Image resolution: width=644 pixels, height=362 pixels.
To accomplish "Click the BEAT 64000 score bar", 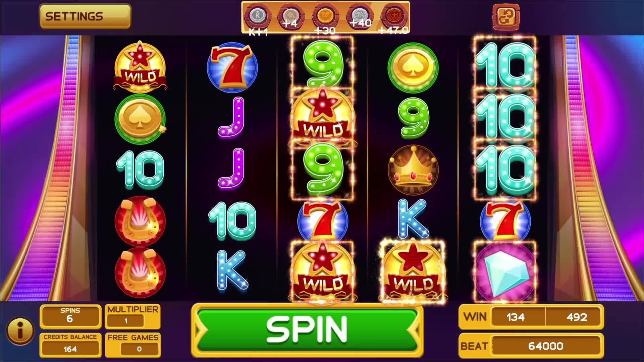I will (x=531, y=346).
